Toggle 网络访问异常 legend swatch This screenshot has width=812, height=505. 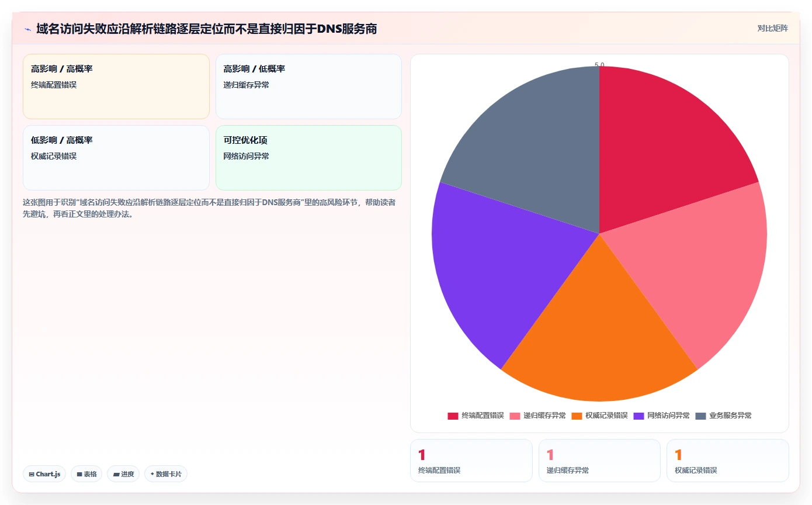coord(639,416)
